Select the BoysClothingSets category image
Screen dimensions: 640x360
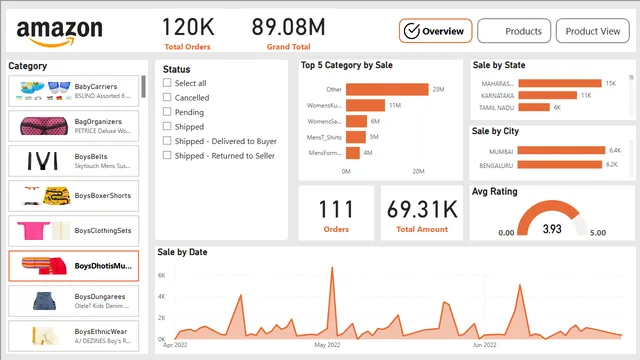coord(43,231)
